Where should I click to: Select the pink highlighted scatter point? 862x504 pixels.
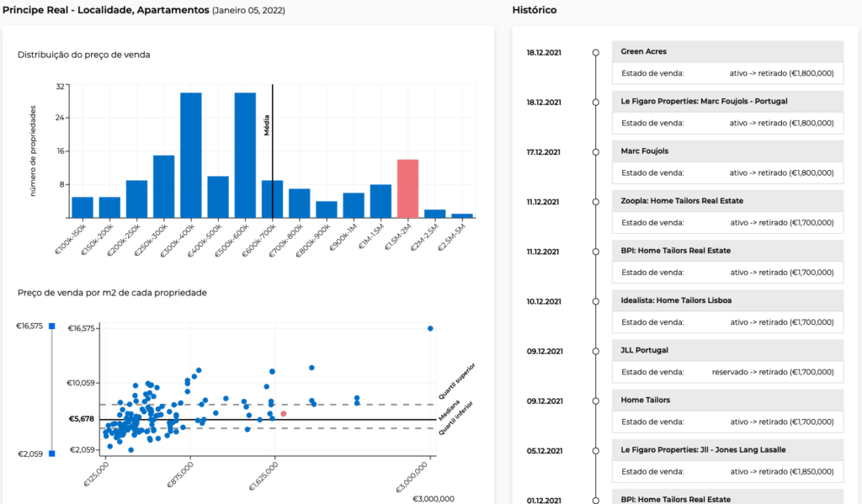(x=284, y=414)
